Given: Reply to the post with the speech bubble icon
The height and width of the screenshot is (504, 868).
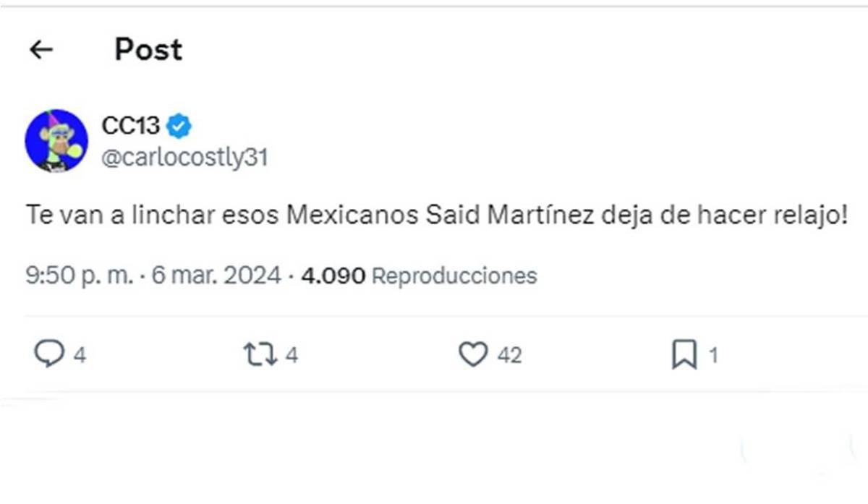Looking at the screenshot, I should [50, 354].
